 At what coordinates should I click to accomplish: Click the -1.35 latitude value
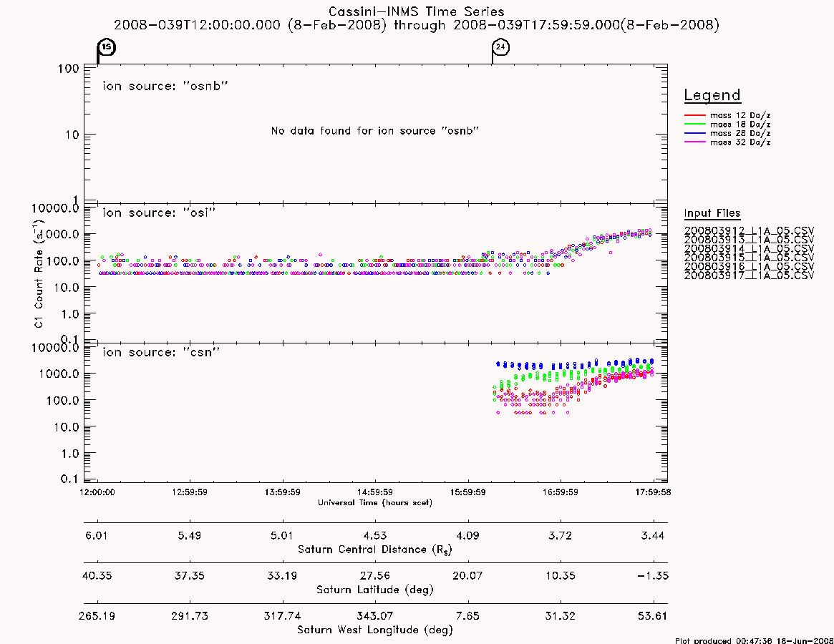653,576
